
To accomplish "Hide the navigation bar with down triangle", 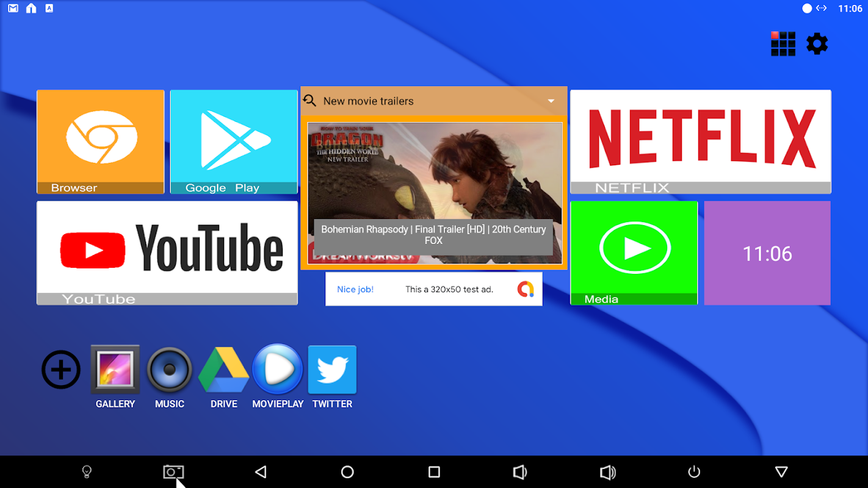I will (781, 472).
